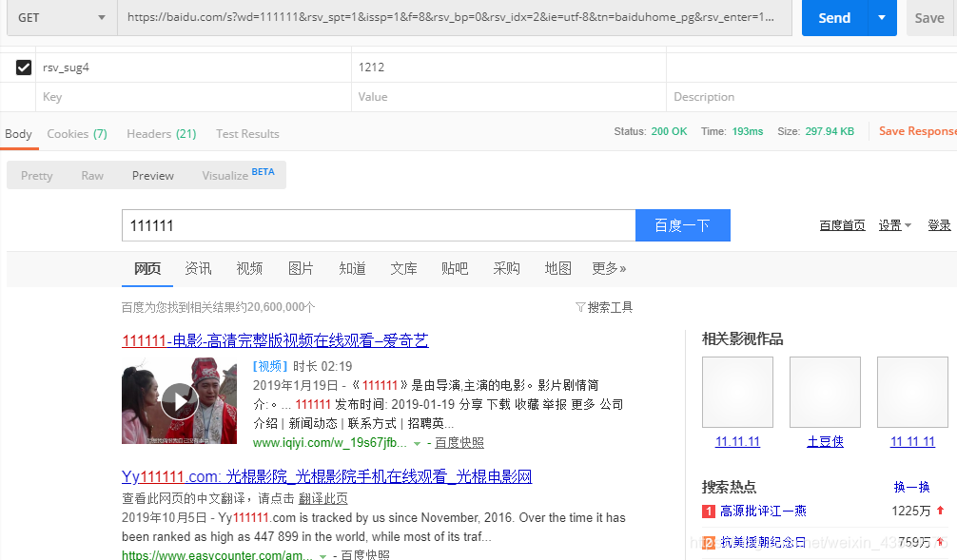Click Save Response
957x560 pixels.
click(x=917, y=131)
